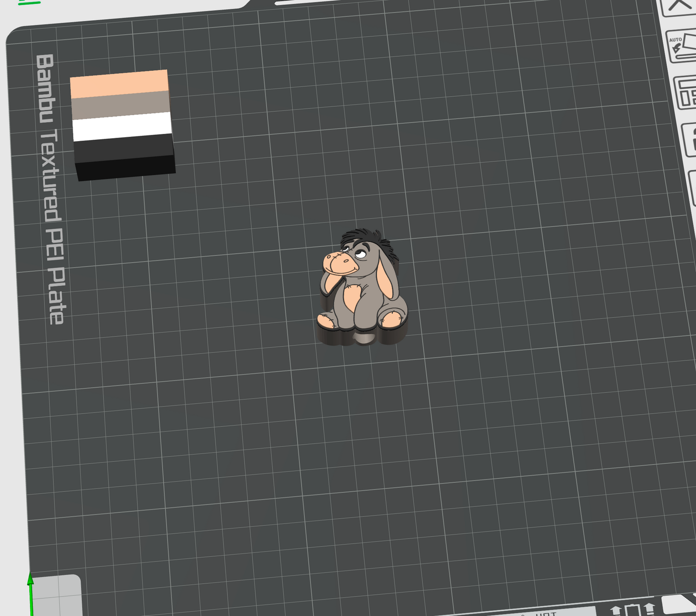Screen dimensions: 696x616
Task: Click the arrange objects layout icon
Action: coord(686,92)
